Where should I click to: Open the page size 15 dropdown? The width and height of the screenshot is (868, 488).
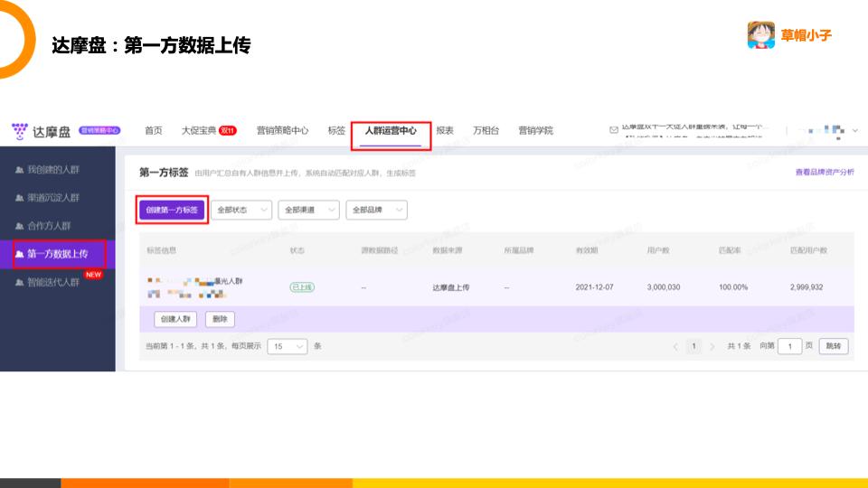click(288, 346)
